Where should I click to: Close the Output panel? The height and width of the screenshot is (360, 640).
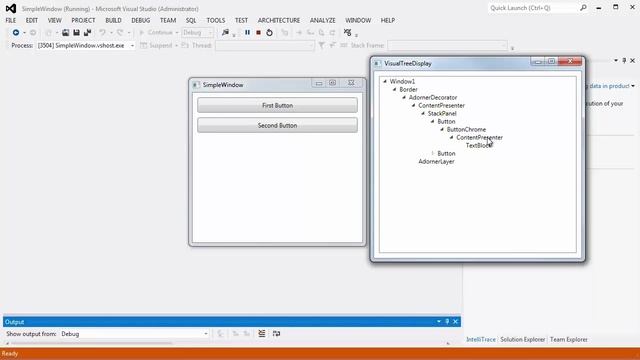[x=456, y=322]
